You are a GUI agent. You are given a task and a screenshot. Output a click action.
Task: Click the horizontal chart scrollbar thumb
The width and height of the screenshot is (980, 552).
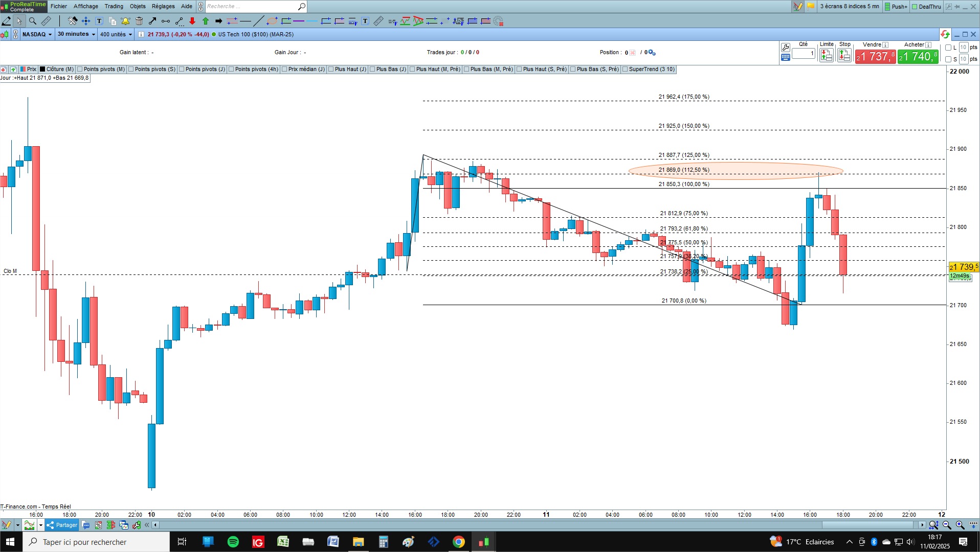(x=867, y=525)
